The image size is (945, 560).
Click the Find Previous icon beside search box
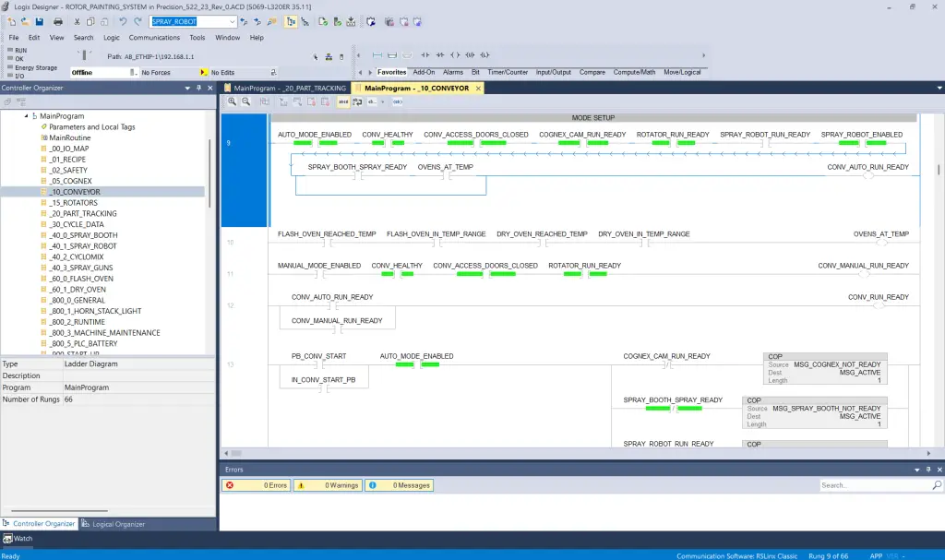pos(244,22)
